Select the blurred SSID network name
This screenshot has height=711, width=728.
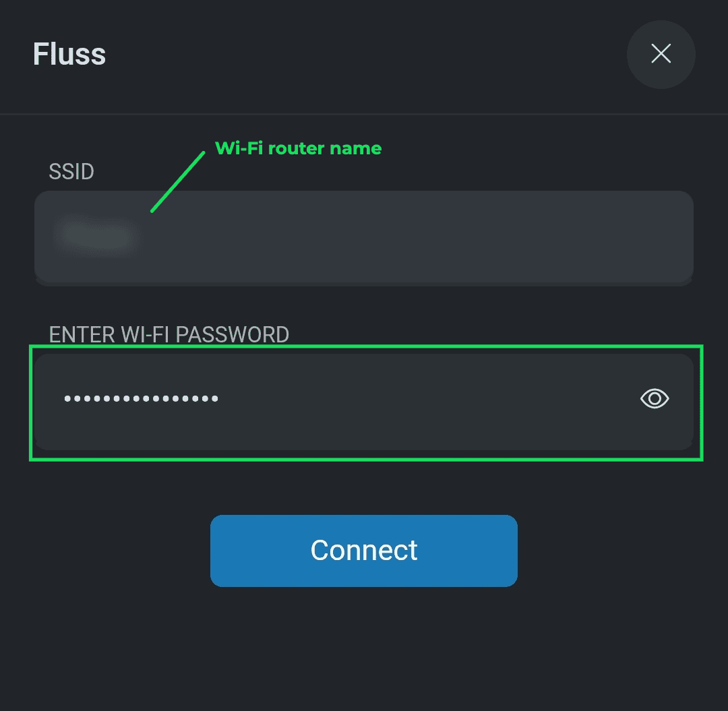(x=96, y=236)
